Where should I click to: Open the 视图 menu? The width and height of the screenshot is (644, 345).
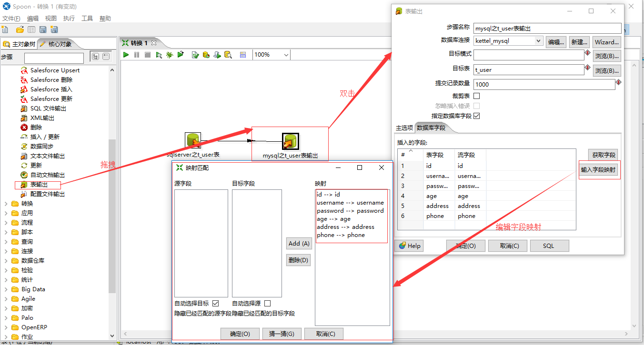pos(51,19)
